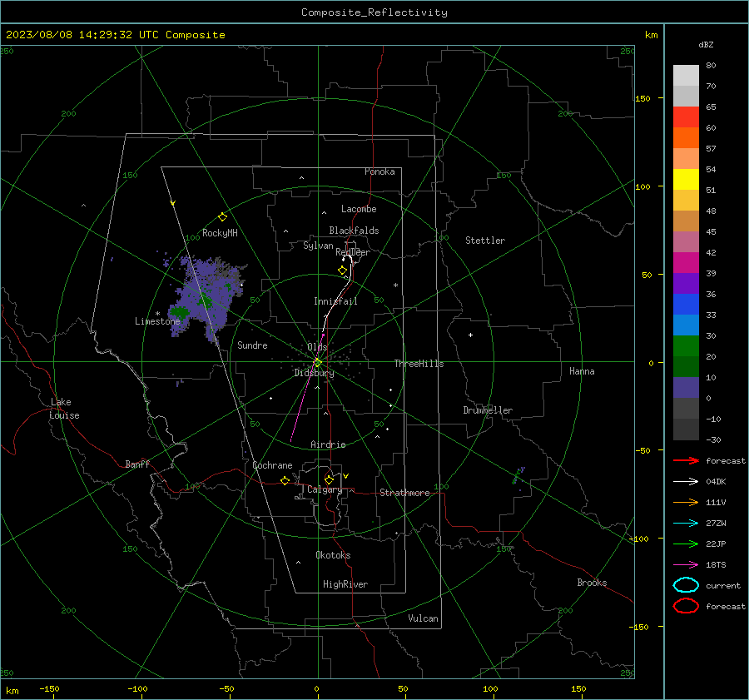Pick the cyan 27ZW arrow legend entry
This screenshot has height=700, width=749.
(686, 524)
